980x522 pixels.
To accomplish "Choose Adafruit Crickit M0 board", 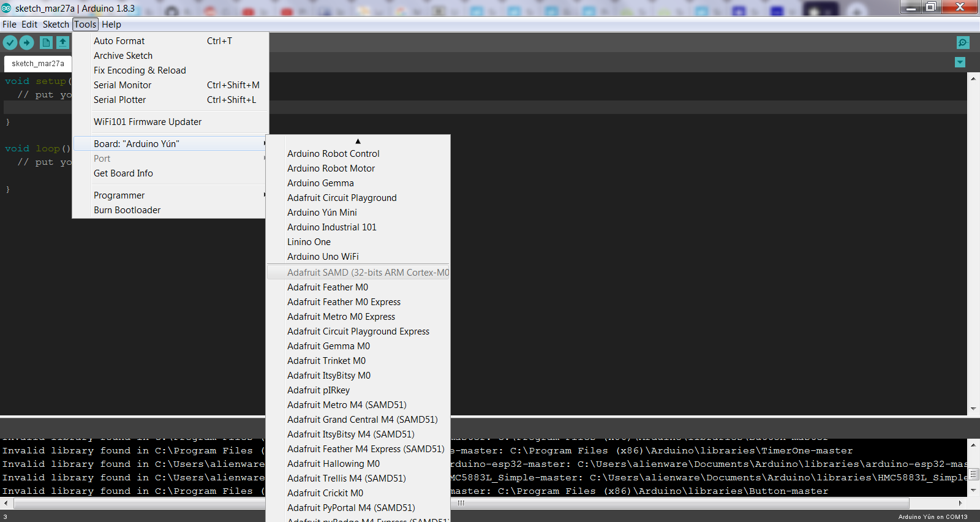I will click(x=358, y=493).
